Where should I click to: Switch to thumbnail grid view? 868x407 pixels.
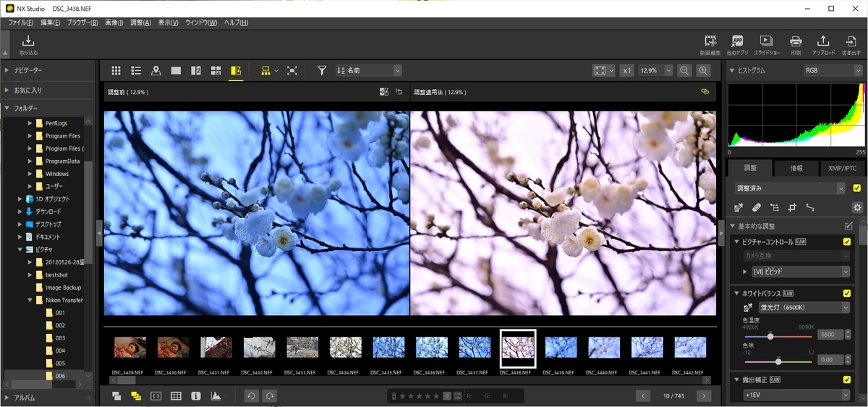pyautogui.click(x=116, y=70)
